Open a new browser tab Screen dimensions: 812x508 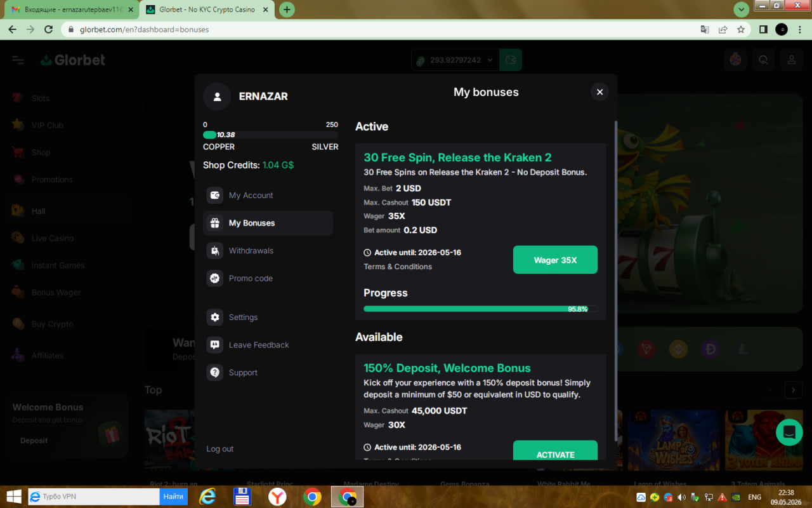pos(287,10)
